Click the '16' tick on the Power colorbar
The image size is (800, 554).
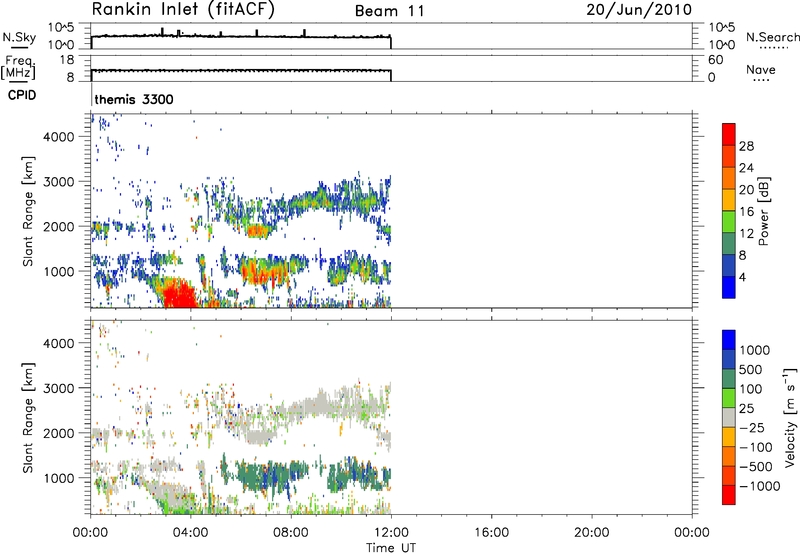tap(746, 212)
